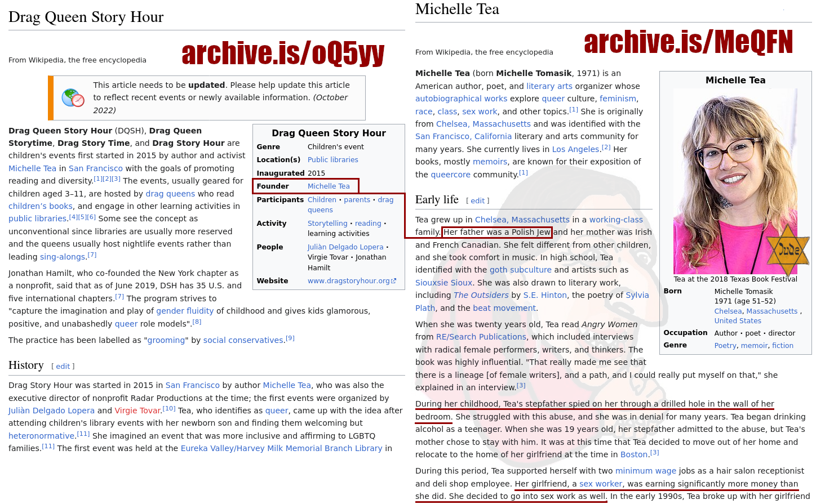
Task: Click the external link icon beside dragstoryhour.org
Action: click(x=393, y=281)
